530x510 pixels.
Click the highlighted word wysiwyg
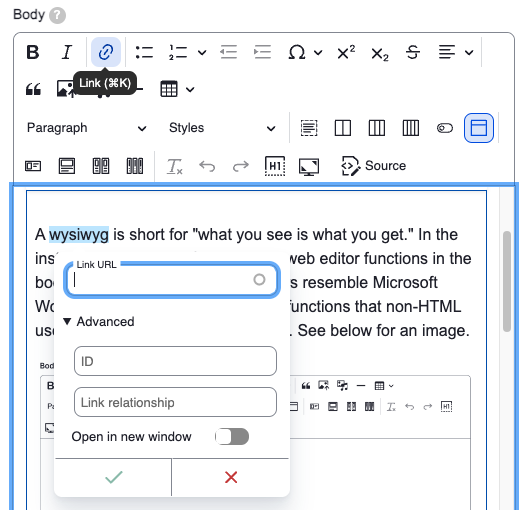(79, 235)
